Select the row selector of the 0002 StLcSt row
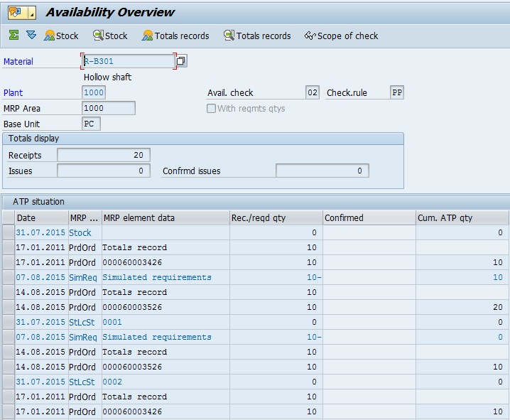The height and width of the screenshot is (420, 510). pyautogui.click(x=8, y=382)
